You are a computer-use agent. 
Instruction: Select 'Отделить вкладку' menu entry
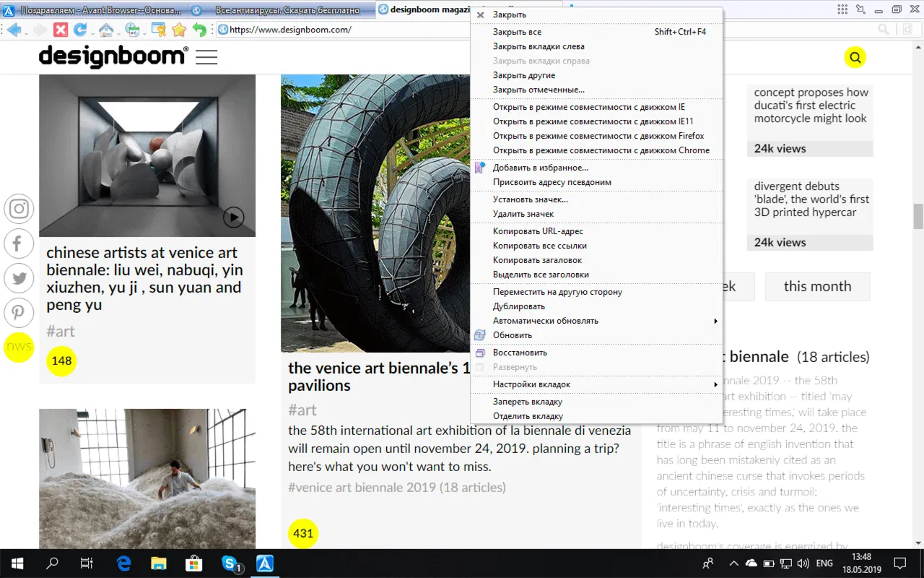tap(596, 416)
